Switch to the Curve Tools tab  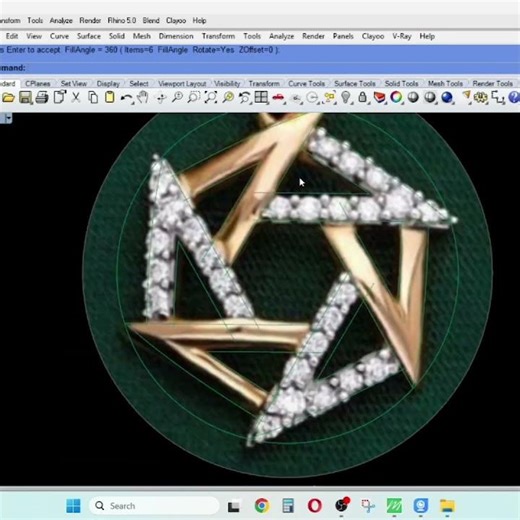pyautogui.click(x=306, y=83)
